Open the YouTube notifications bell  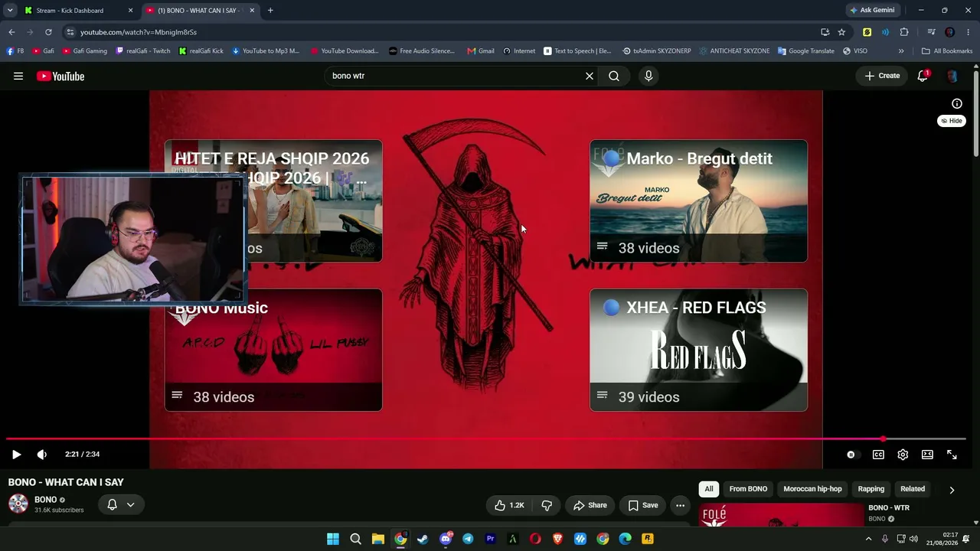pyautogui.click(x=923, y=76)
